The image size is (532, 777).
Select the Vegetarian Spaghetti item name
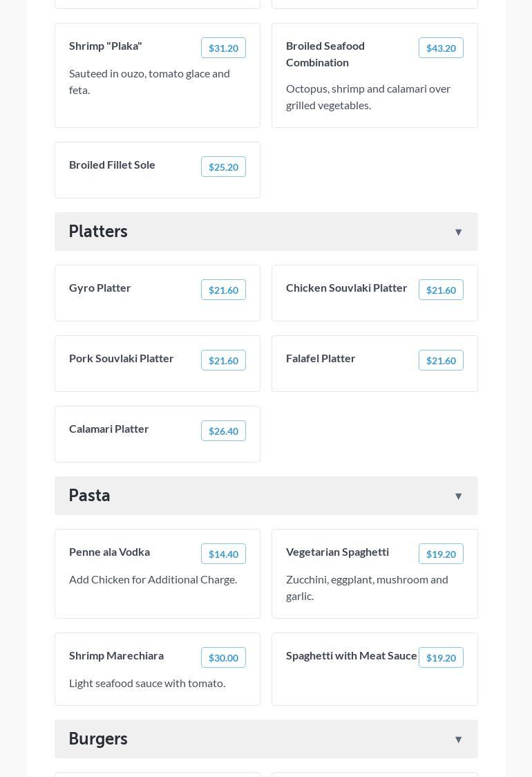click(x=337, y=552)
